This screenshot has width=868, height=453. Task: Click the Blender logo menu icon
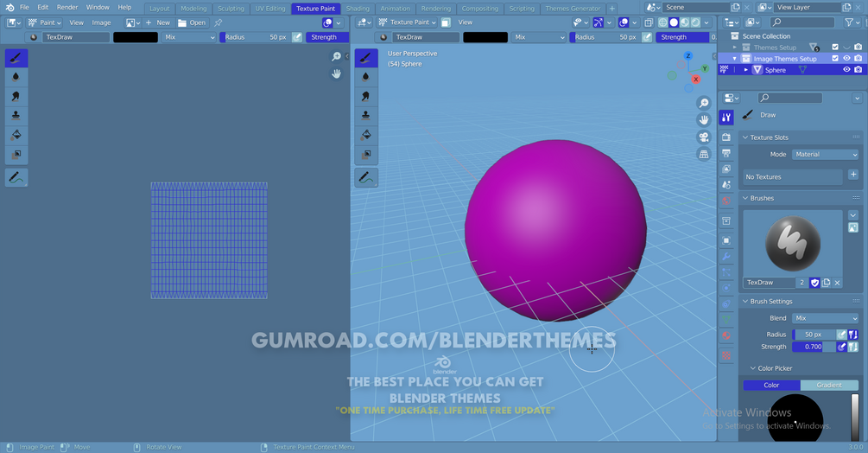tap(10, 7)
